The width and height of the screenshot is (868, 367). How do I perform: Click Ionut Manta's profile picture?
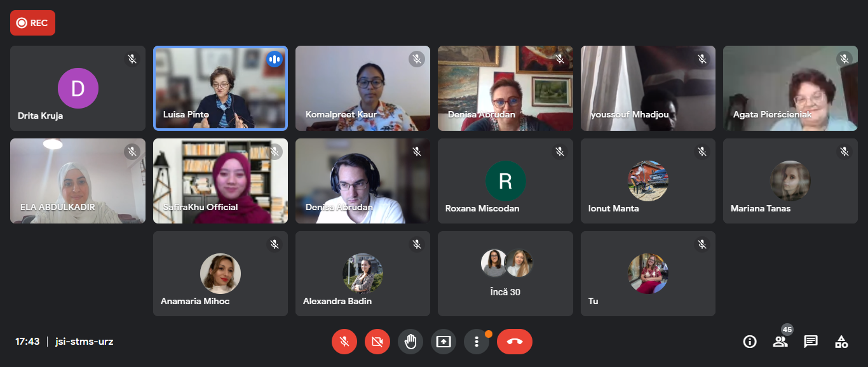click(x=648, y=181)
